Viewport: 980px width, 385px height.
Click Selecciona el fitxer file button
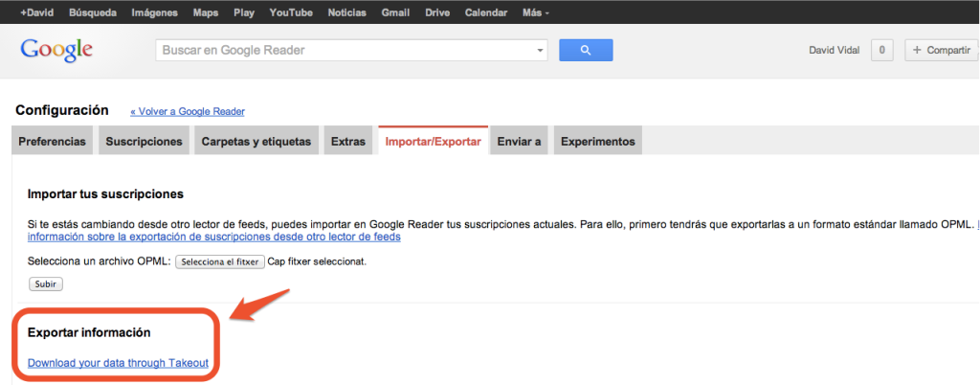(x=220, y=261)
